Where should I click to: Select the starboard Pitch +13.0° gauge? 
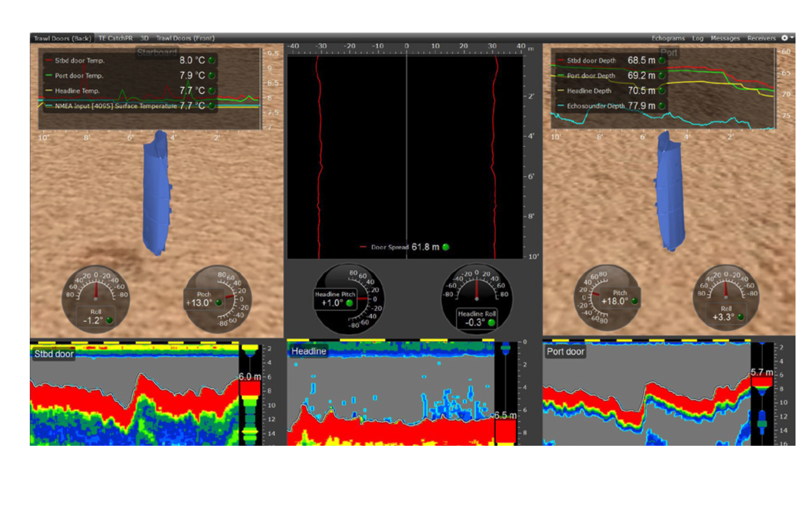click(217, 299)
